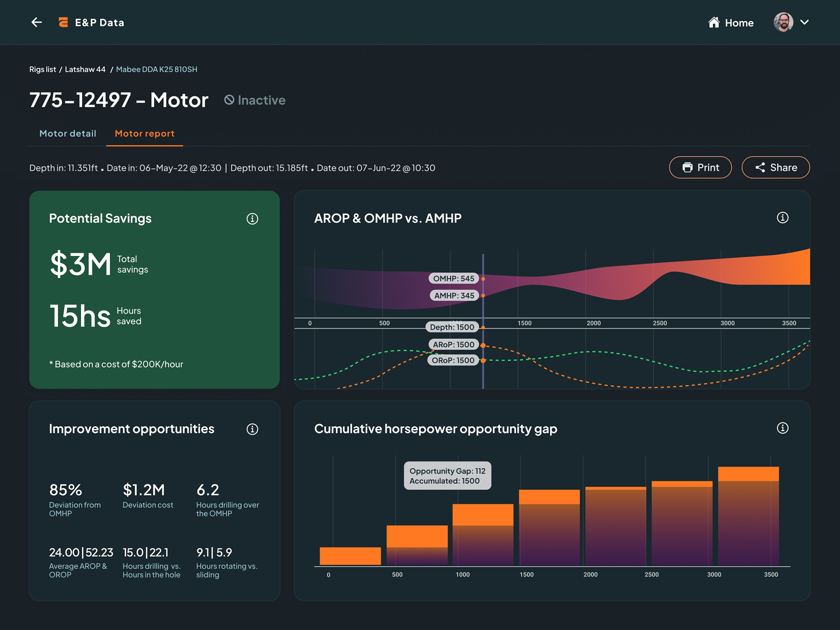Select the Motor report tab

pyautogui.click(x=145, y=134)
